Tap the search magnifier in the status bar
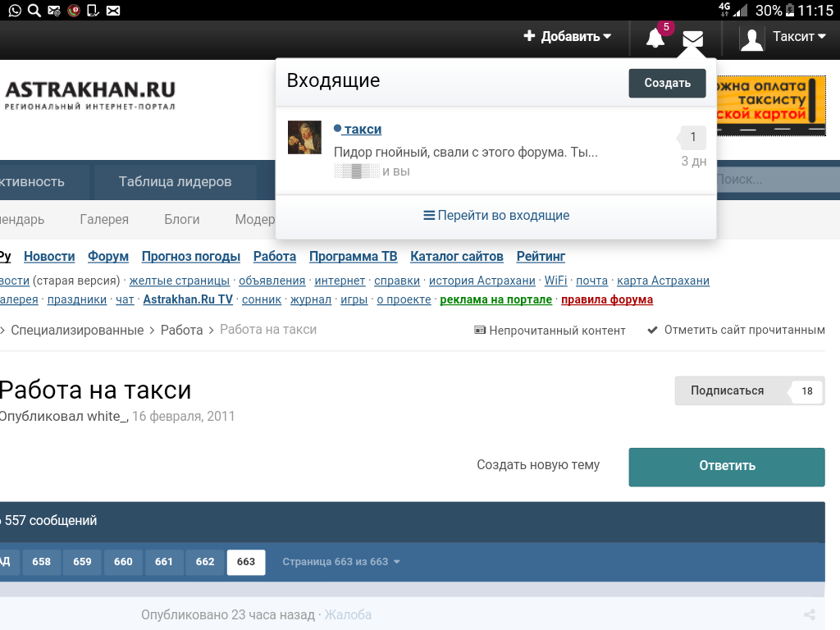This screenshot has height=630, width=840. coord(34,10)
